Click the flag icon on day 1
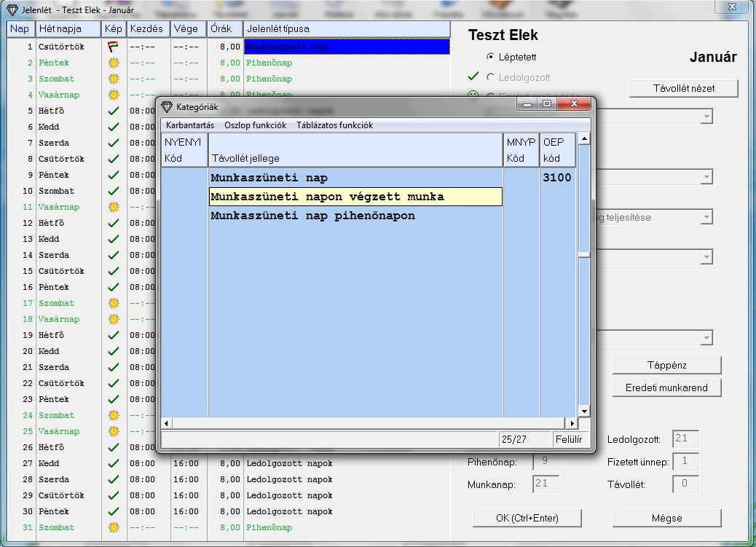Image resolution: width=756 pixels, height=547 pixels. click(x=113, y=47)
